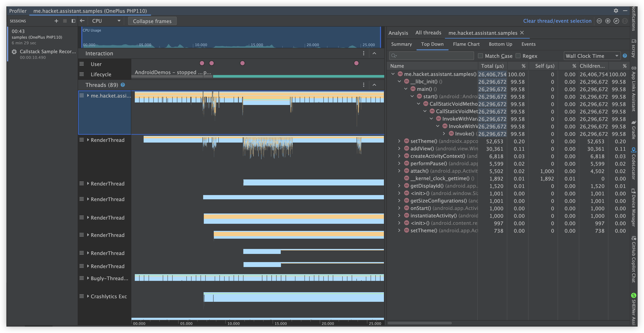
Task: Switch to the Bottom Up tab
Action: [500, 44]
